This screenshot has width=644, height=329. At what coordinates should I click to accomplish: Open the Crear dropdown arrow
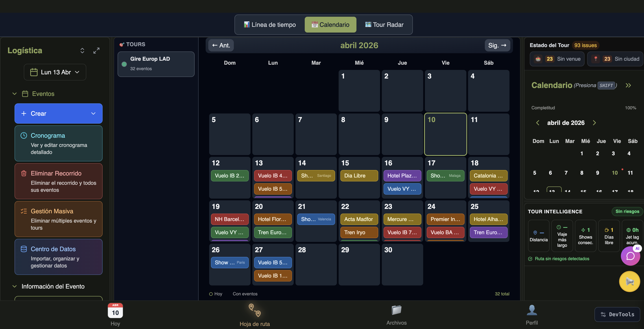pos(93,113)
